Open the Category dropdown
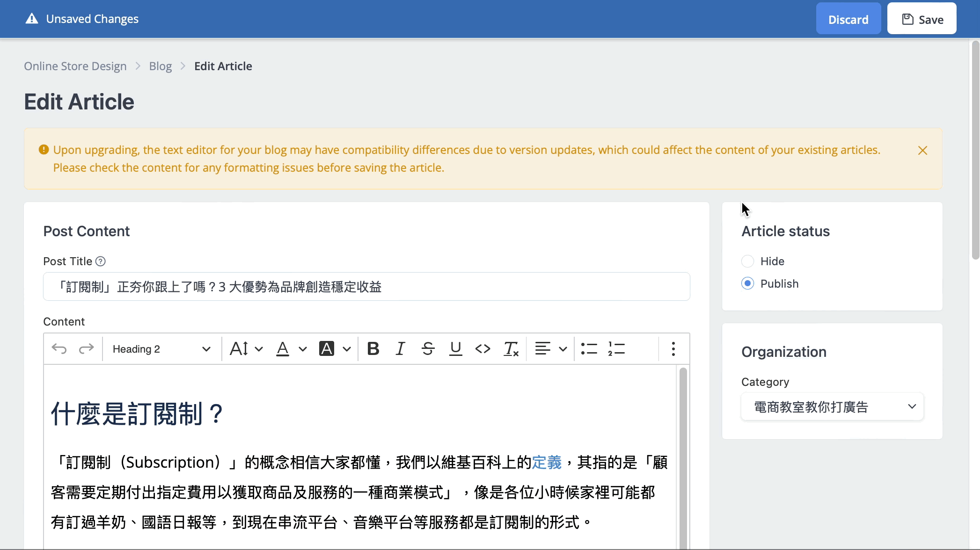 832,407
